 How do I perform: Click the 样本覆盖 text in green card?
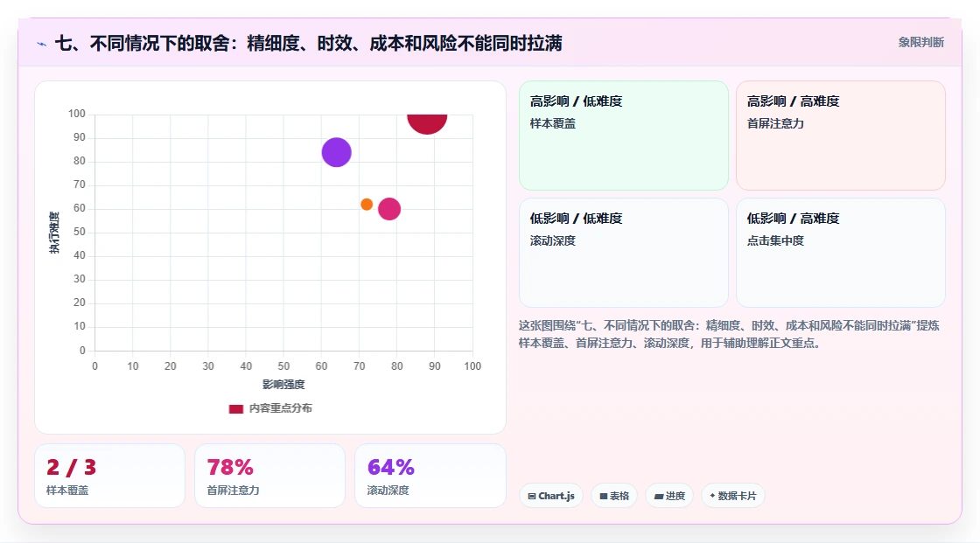point(553,123)
